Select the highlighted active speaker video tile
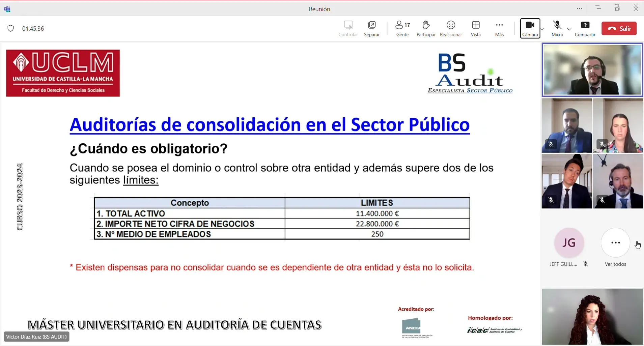This screenshot has height=346, width=644. 592,70
